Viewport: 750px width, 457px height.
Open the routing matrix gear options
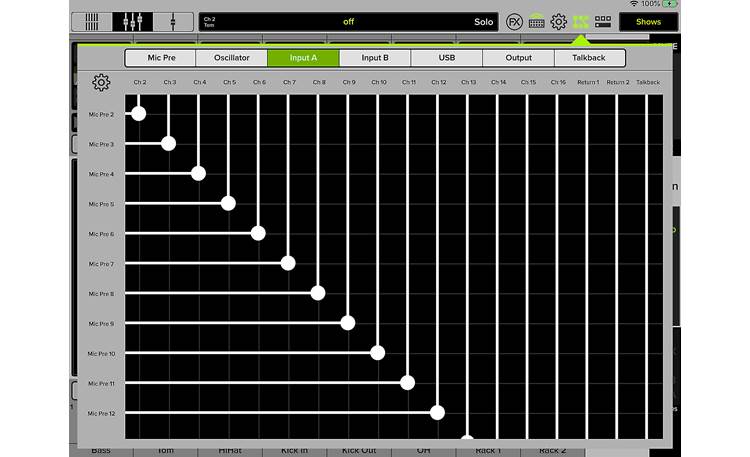(101, 82)
